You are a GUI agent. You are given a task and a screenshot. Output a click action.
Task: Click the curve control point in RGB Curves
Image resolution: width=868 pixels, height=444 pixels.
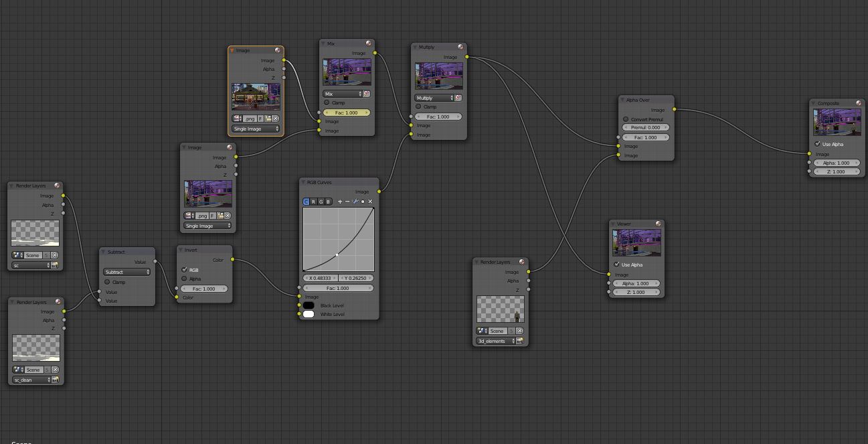[337, 254]
